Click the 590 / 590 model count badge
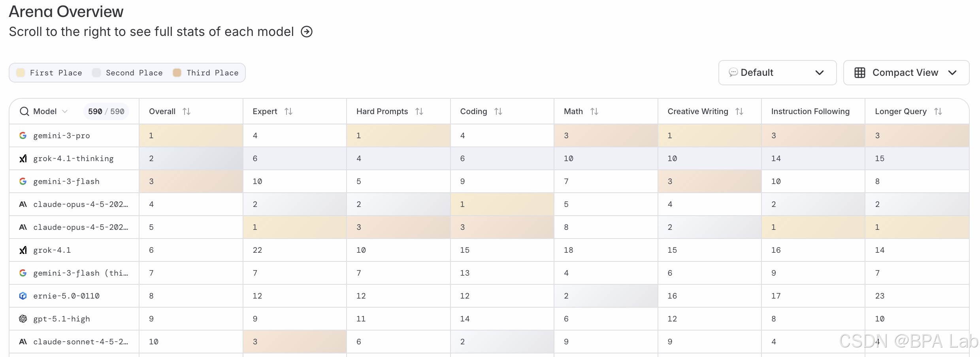Screen dimensions: 980x357 tap(106, 111)
